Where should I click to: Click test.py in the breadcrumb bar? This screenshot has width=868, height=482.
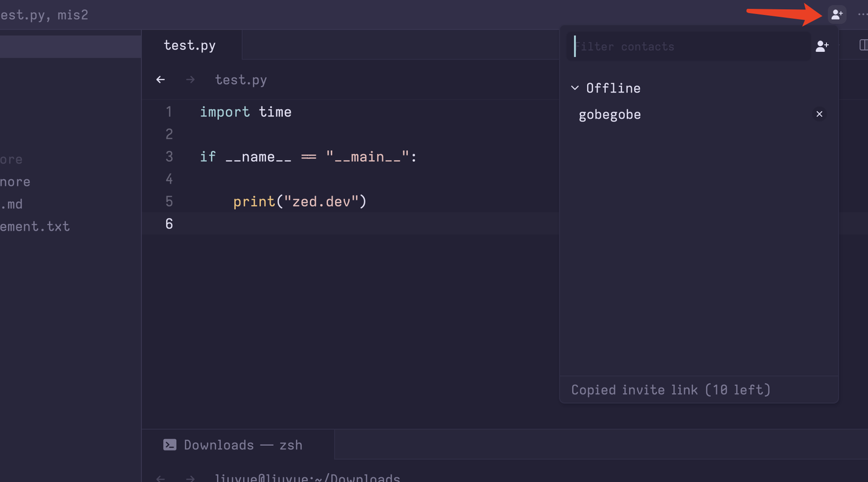click(x=241, y=79)
